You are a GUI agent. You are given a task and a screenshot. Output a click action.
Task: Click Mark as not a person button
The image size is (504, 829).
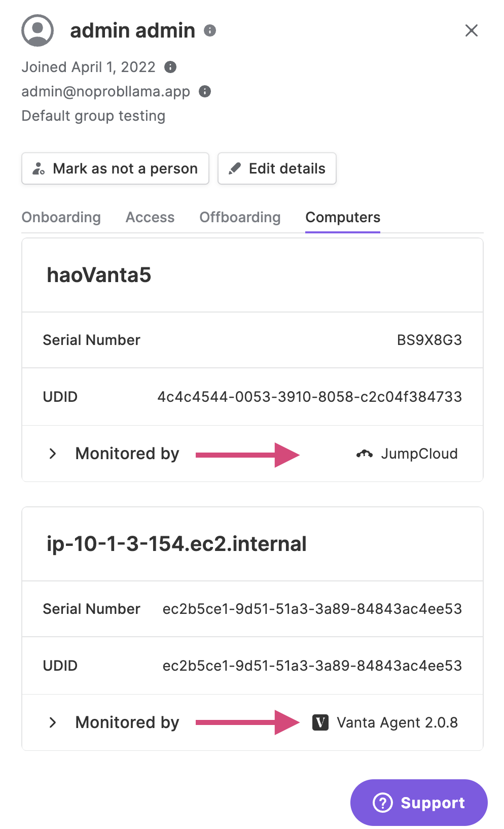(115, 168)
